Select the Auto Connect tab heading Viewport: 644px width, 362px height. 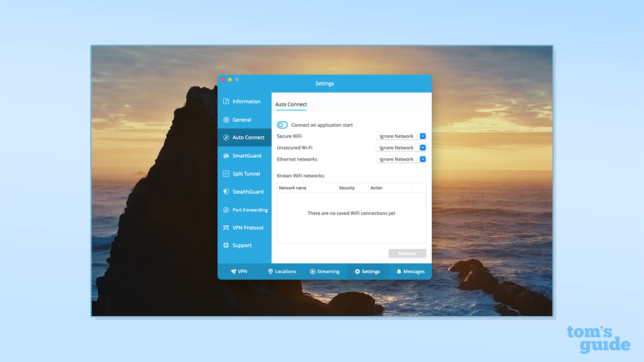tap(291, 105)
